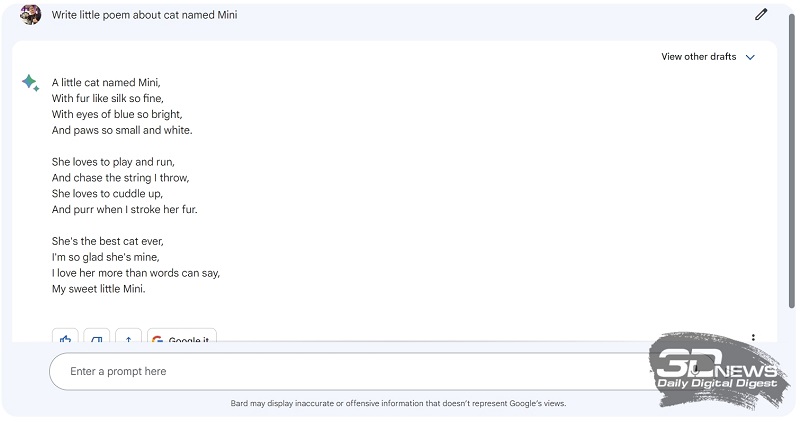The height and width of the screenshot is (422, 800).
Task: Click the line "She's the best cat ever,"
Action: pyautogui.click(x=107, y=241)
